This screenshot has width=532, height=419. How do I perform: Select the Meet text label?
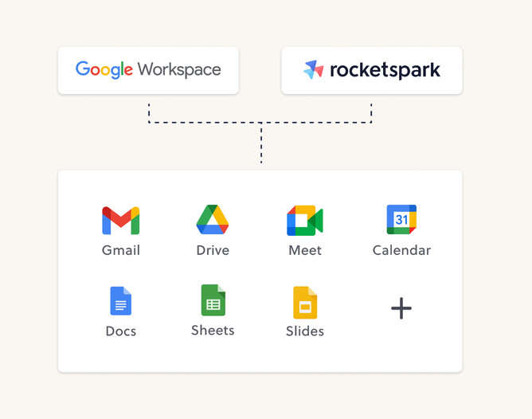point(305,250)
